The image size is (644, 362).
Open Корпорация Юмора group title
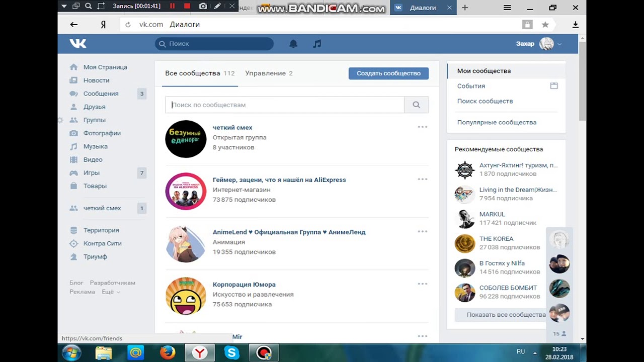click(x=244, y=285)
